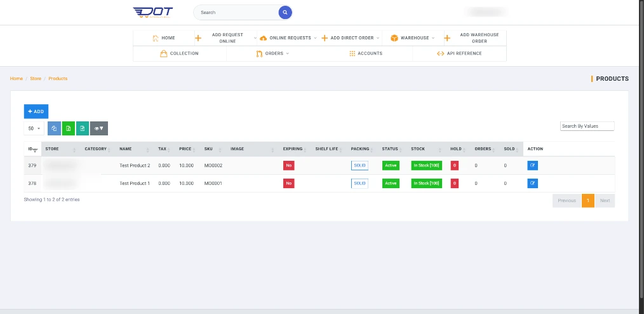Sort table by Stock column
The height and width of the screenshot is (314, 644).
427,149
